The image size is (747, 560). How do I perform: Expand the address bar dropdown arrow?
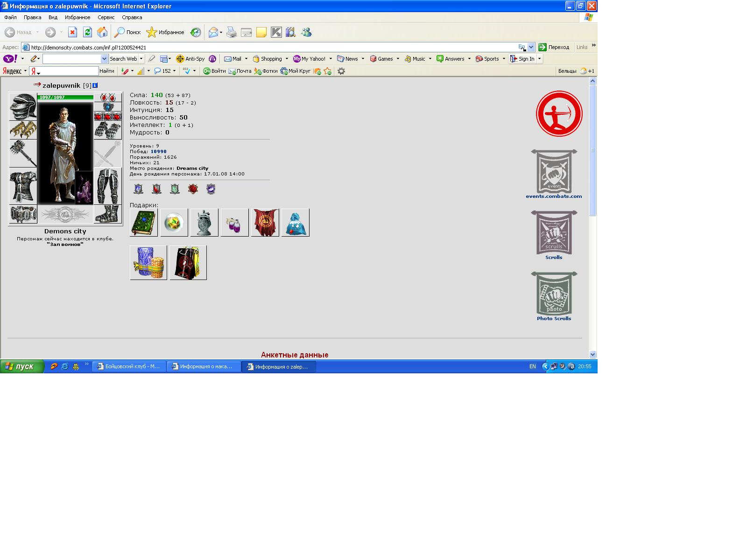[x=531, y=47]
